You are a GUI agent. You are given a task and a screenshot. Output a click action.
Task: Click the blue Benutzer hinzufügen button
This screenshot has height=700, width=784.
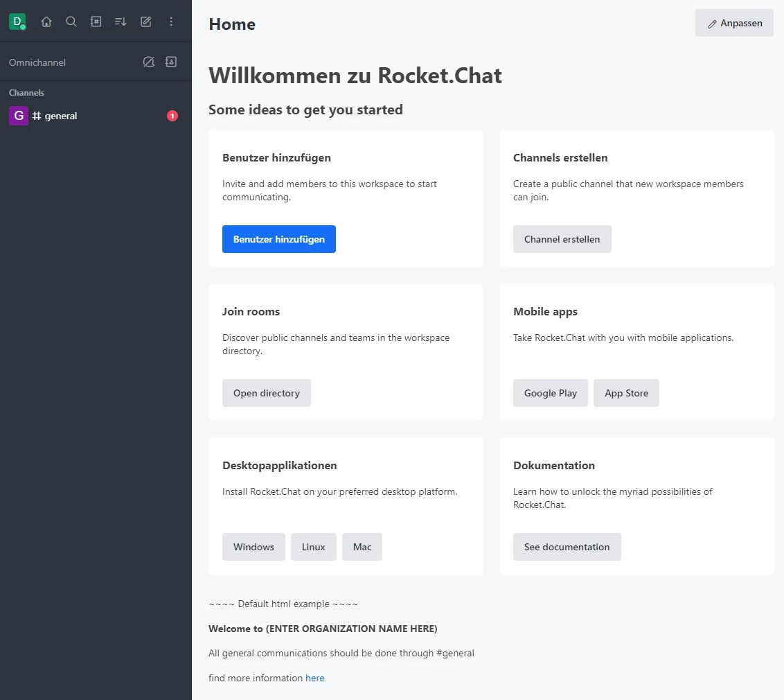(278, 239)
